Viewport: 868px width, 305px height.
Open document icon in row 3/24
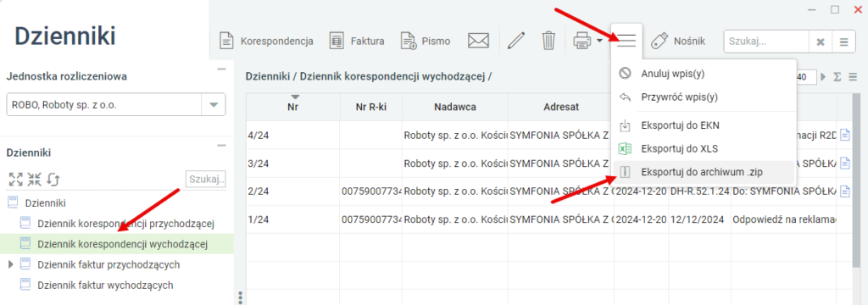coord(845,163)
